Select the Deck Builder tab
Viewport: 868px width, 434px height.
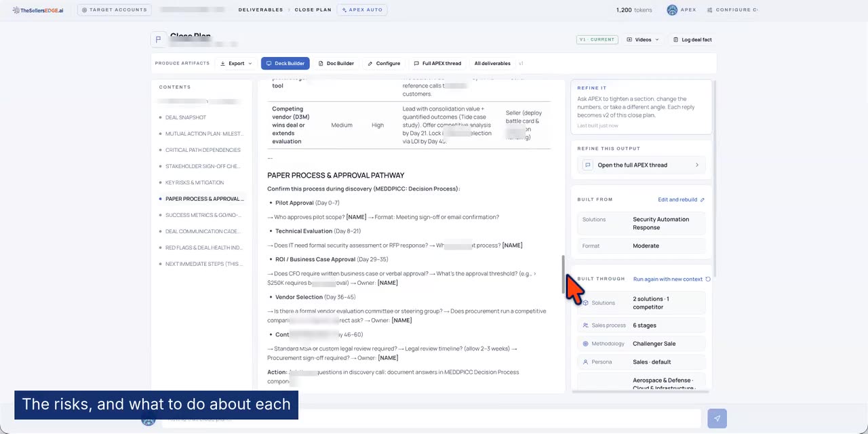tap(285, 63)
